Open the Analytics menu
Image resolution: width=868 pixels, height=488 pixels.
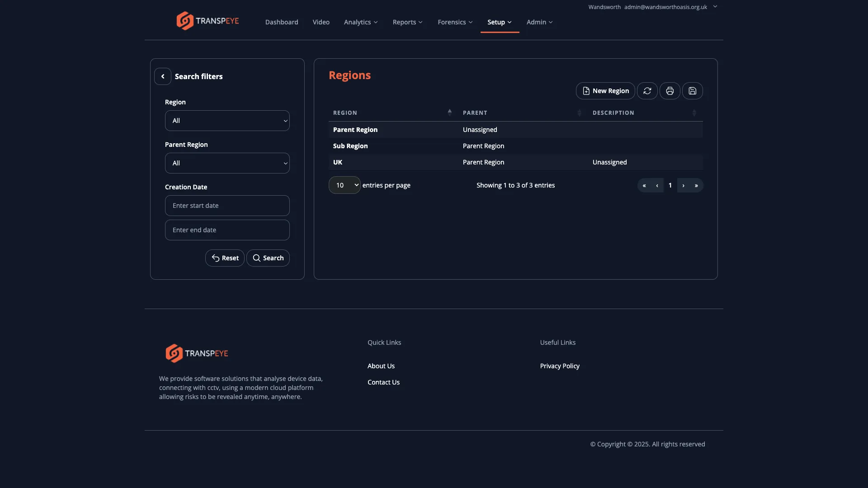[x=360, y=22]
